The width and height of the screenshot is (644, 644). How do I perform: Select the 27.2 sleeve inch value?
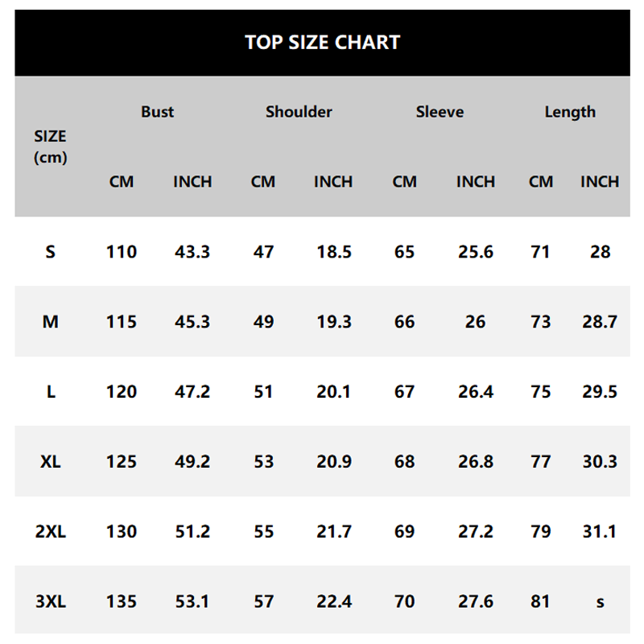point(476,532)
